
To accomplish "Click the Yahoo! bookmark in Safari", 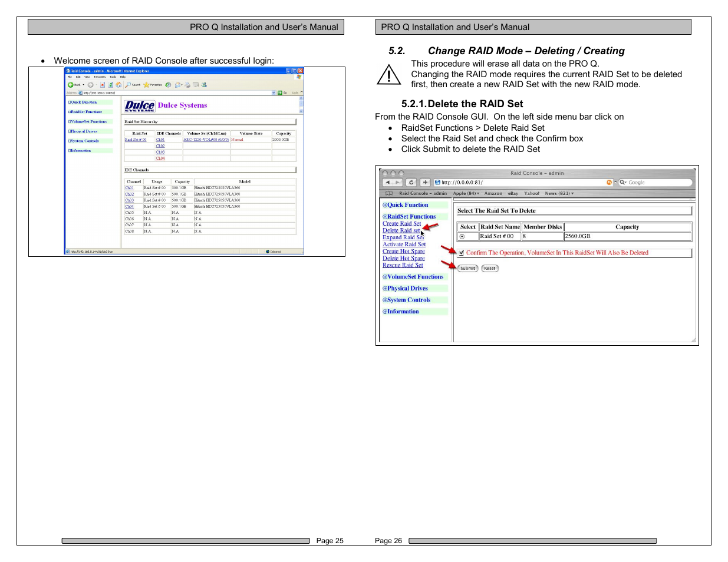I will pyautogui.click(x=532, y=193).
